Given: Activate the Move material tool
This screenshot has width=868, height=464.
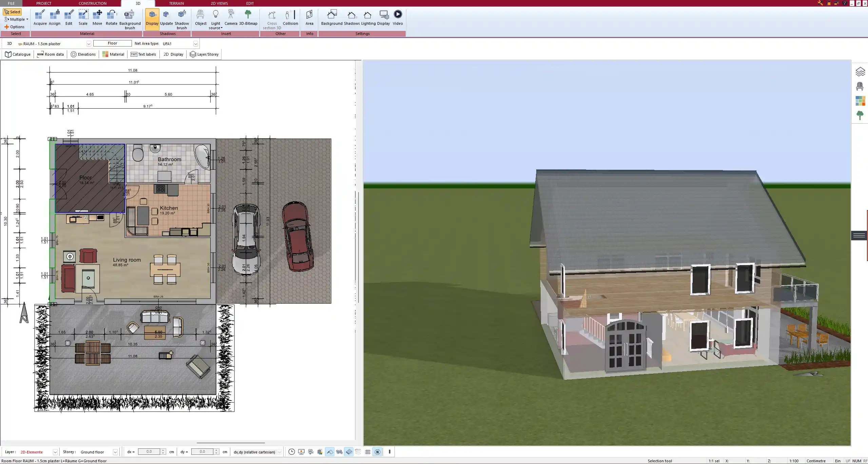Looking at the screenshot, I should (97, 18).
